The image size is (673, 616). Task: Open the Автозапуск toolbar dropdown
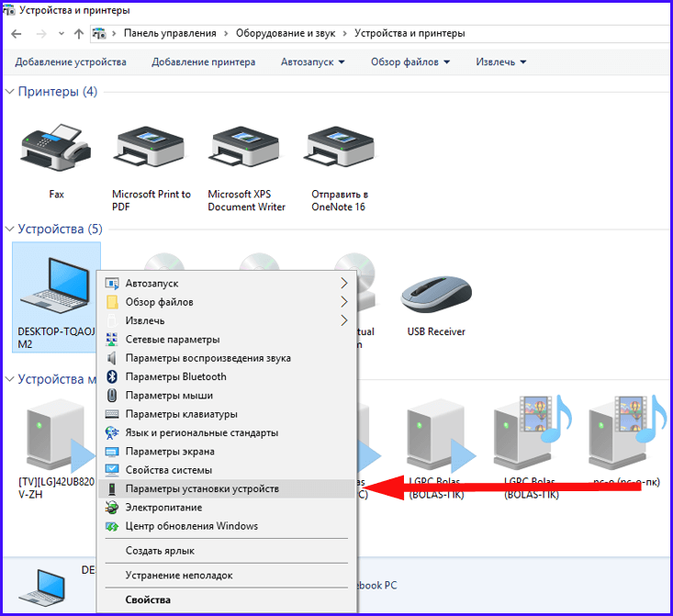click(x=313, y=62)
